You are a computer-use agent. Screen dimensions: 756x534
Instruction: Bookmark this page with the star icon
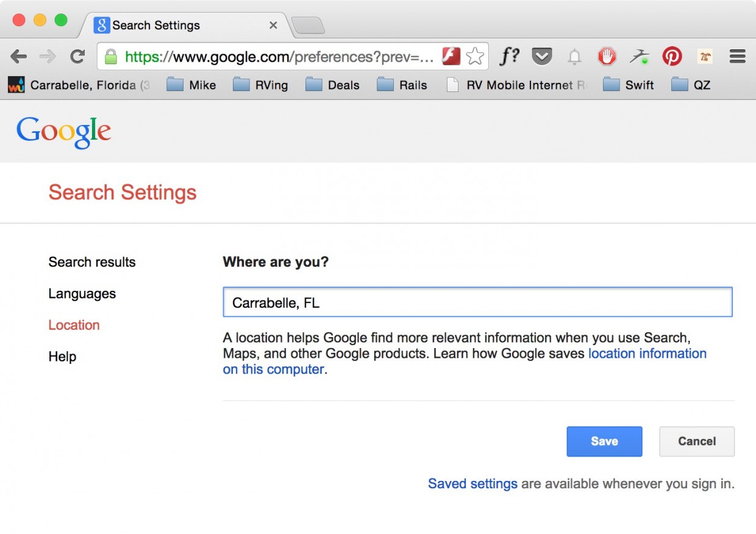[x=474, y=57]
